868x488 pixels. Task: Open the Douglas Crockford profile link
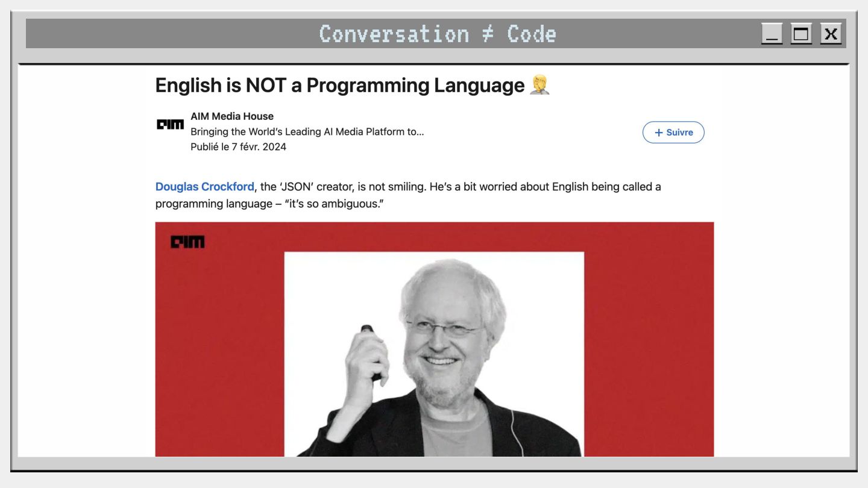[205, 187]
